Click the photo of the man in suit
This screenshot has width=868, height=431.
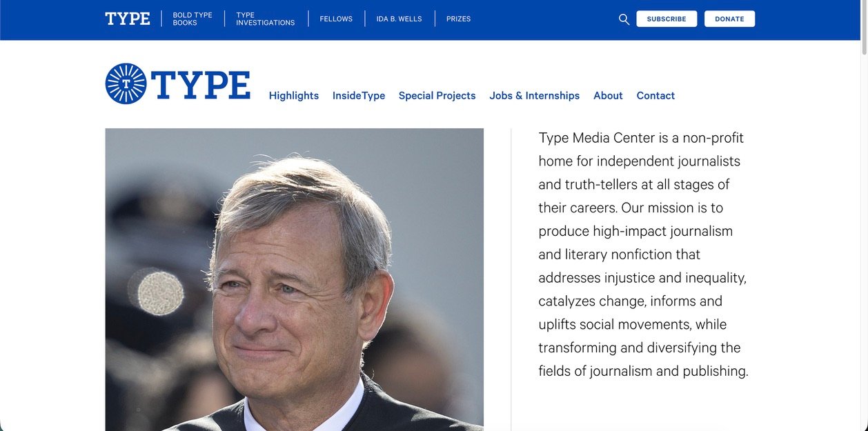coord(294,276)
